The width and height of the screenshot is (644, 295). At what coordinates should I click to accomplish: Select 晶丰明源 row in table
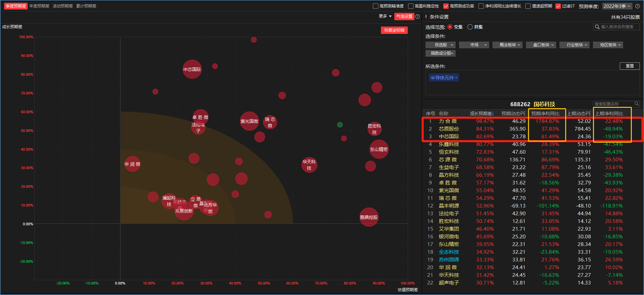click(532, 206)
